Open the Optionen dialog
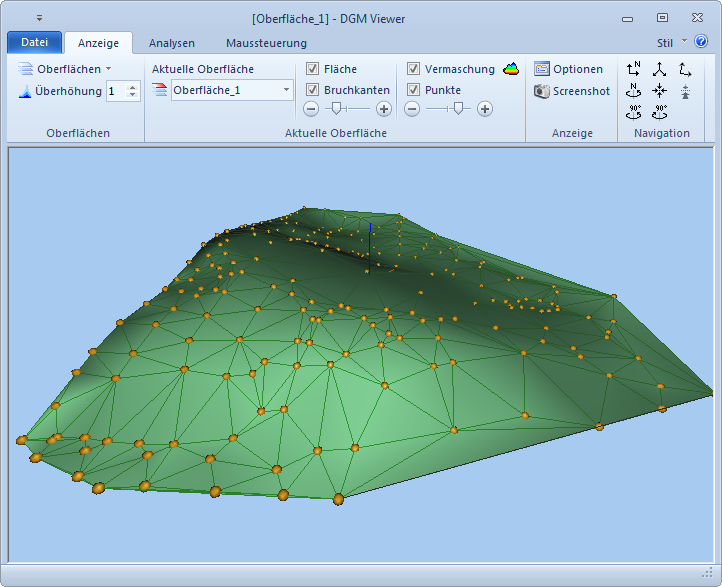 click(569, 69)
